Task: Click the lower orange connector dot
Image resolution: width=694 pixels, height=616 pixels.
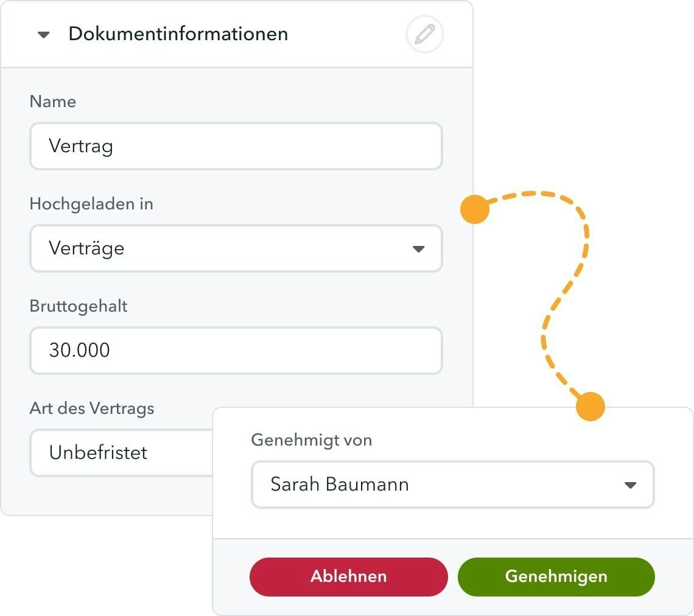Action: coord(590,406)
